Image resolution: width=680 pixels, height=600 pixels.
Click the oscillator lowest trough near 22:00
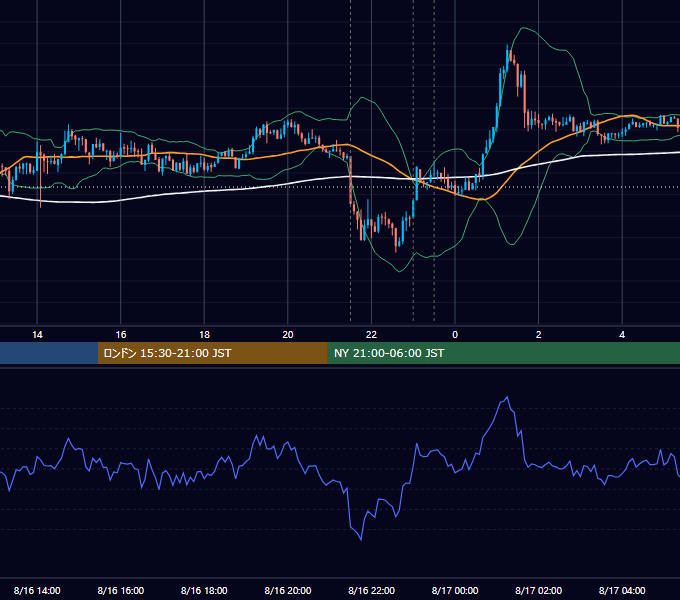[x=361, y=539]
